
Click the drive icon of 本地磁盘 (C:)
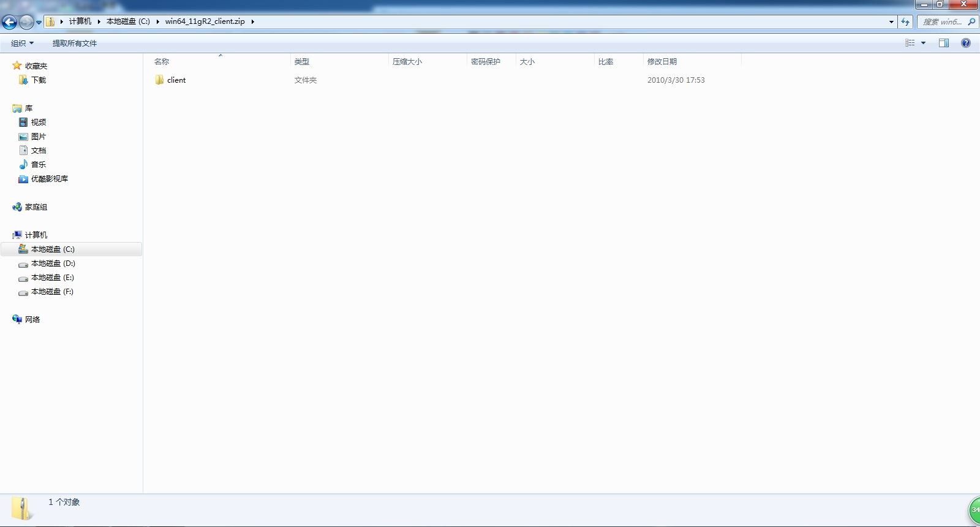point(23,249)
